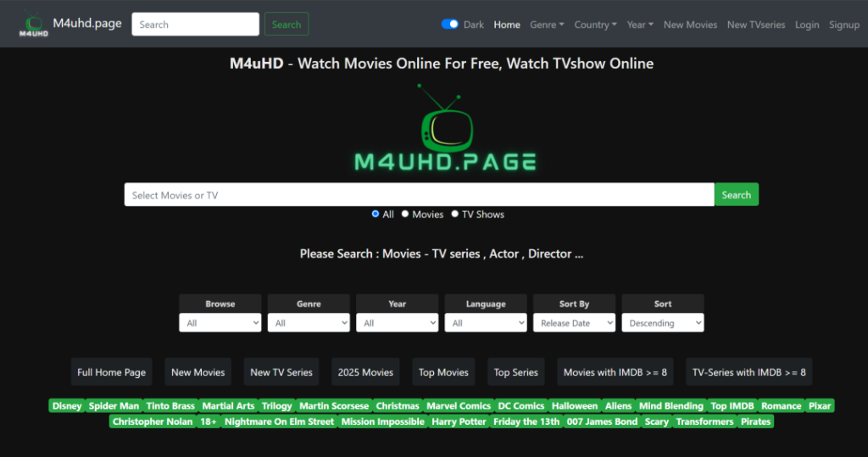
Task: Select the Christopher Nolan tag
Action: [153, 421]
